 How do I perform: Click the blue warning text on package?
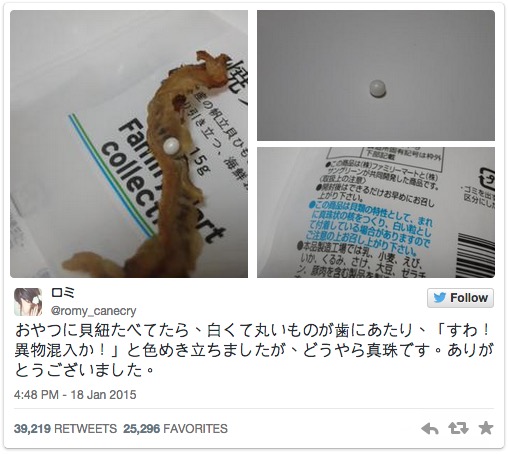coord(370,228)
